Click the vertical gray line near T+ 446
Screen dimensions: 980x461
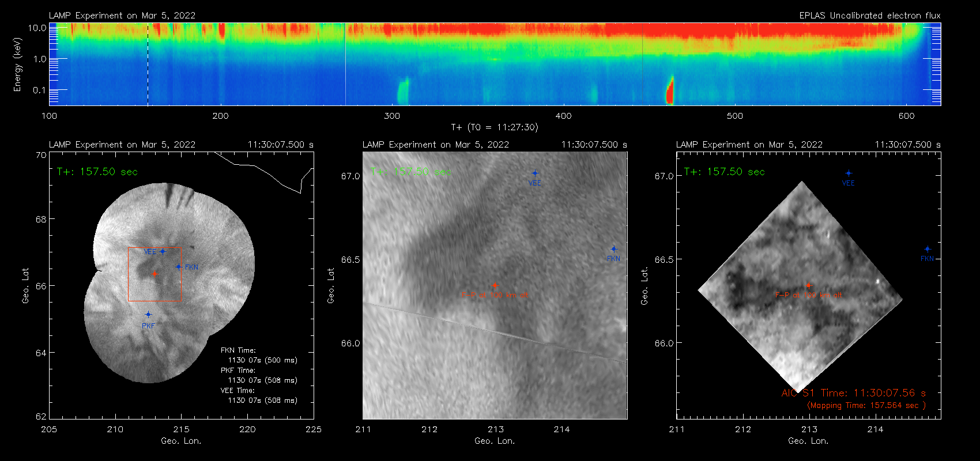(642, 64)
